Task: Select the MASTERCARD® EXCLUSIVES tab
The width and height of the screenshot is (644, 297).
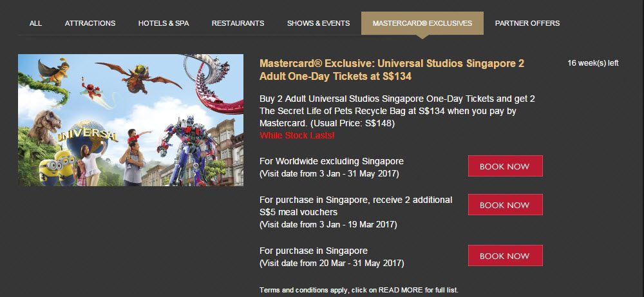Action: point(422,23)
